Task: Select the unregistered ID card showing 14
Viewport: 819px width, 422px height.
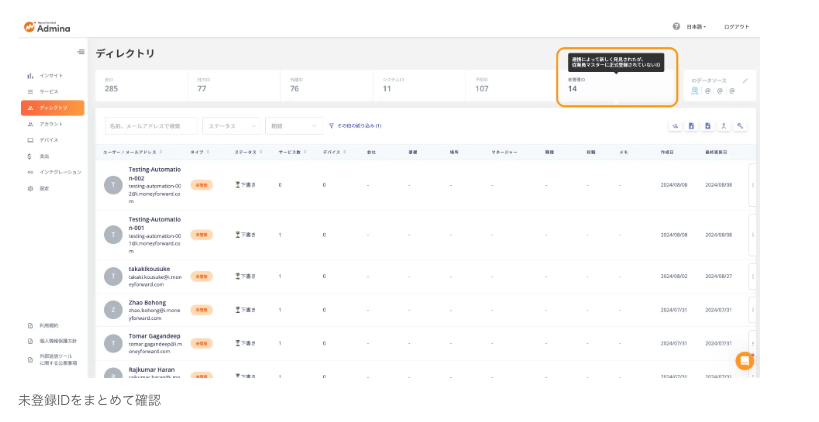Action: click(x=617, y=85)
